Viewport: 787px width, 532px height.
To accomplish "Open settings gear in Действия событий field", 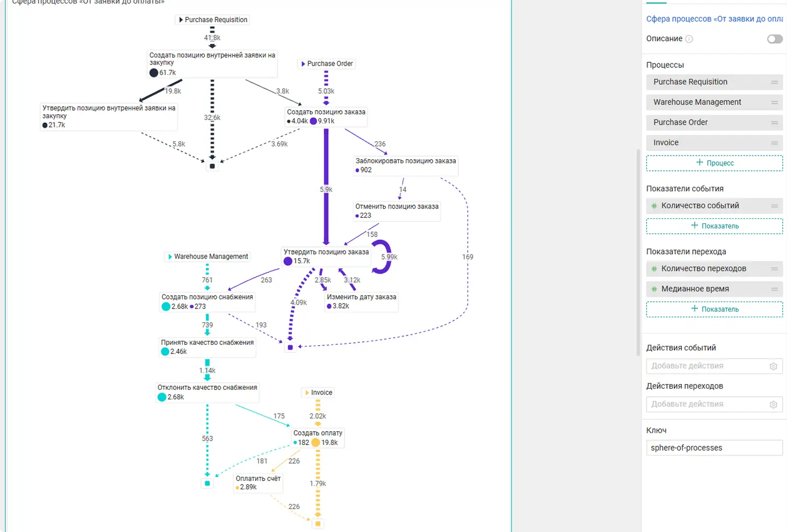I will (x=773, y=366).
